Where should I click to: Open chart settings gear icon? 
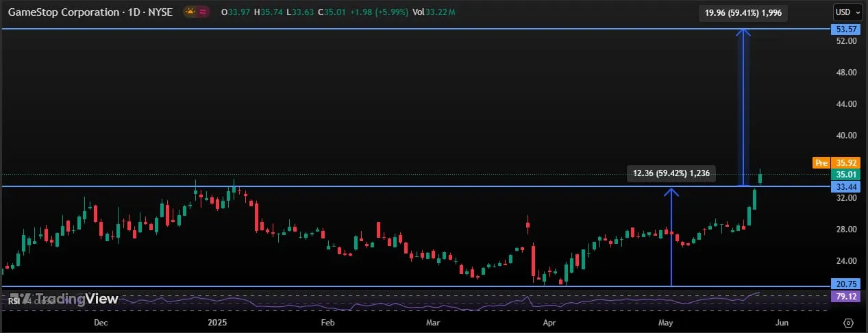click(848, 323)
